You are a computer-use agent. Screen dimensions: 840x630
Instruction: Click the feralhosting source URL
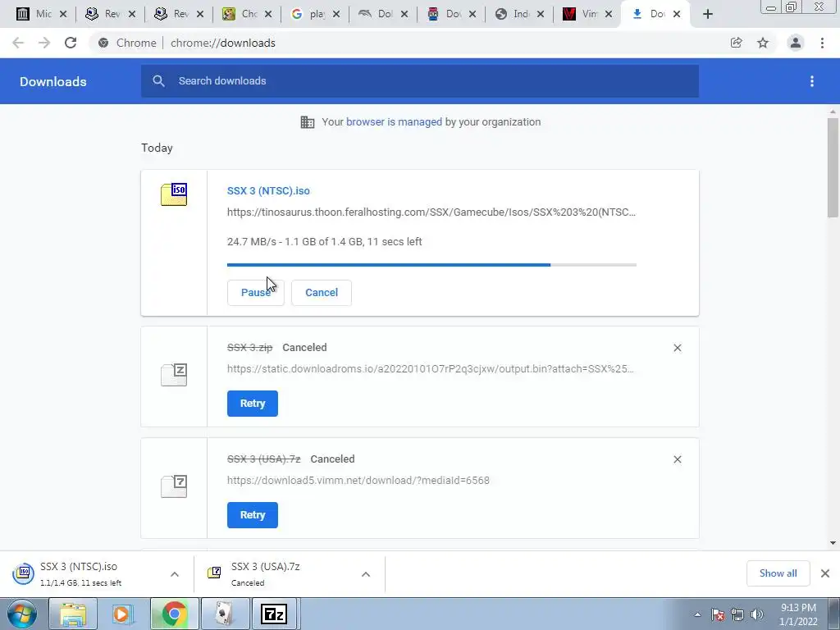(x=431, y=212)
